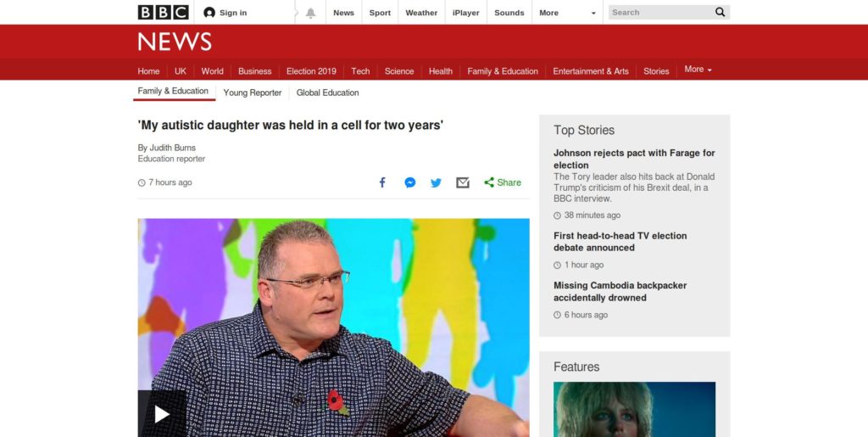
Task: Share article on Facebook
Action: (x=382, y=182)
